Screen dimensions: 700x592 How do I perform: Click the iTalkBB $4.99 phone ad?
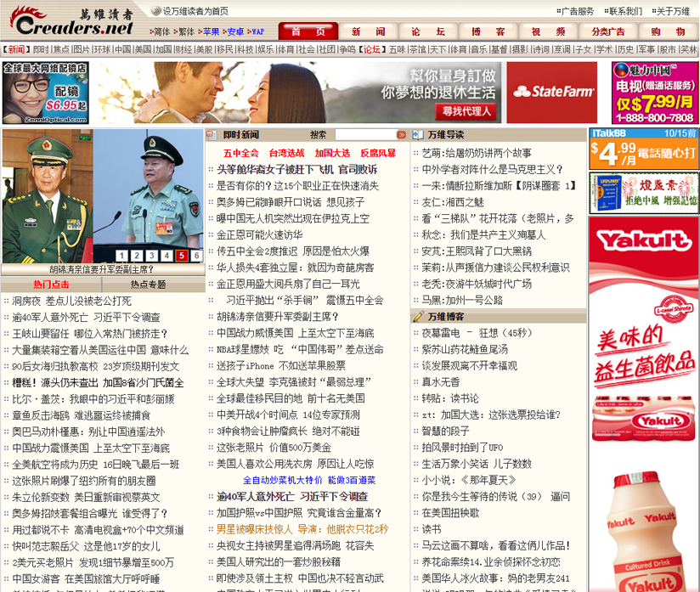coord(643,149)
